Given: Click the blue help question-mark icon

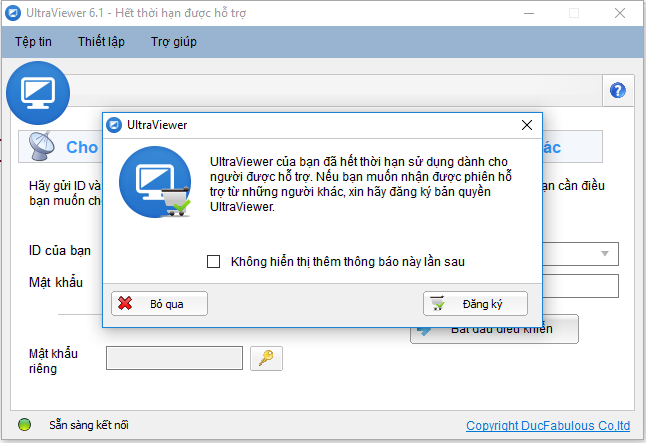Looking at the screenshot, I should tap(618, 90).
